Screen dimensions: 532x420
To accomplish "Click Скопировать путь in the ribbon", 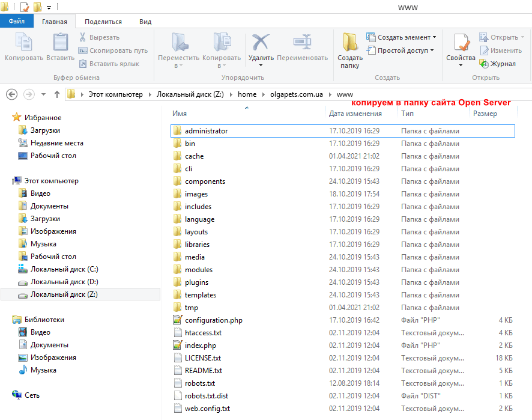I will coord(113,50).
